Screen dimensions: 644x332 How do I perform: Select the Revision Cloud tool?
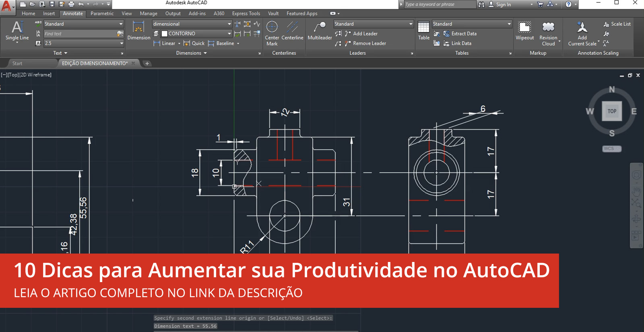549,33
